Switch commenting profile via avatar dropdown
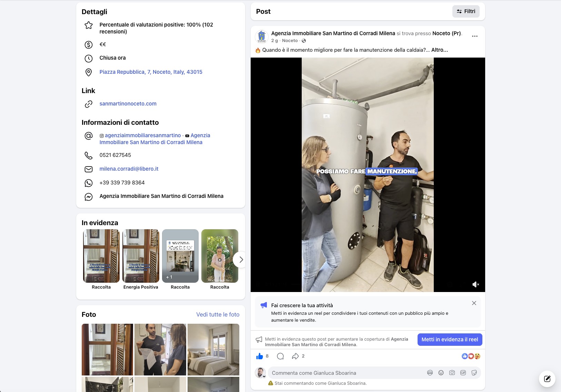This screenshot has width=561, height=392. [x=260, y=373]
